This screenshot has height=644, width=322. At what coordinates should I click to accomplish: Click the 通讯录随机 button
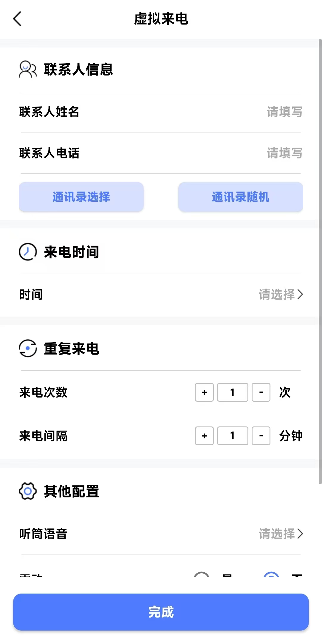(x=241, y=197)
